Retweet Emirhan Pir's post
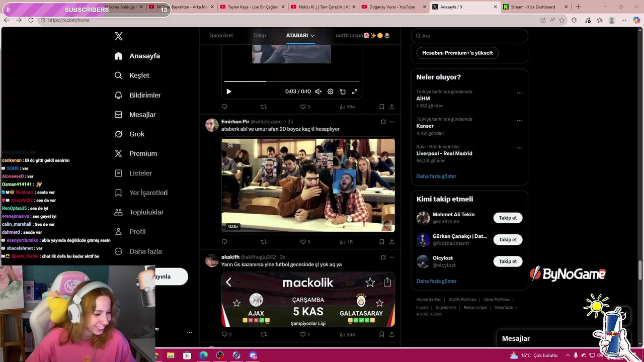 point(264,242)
